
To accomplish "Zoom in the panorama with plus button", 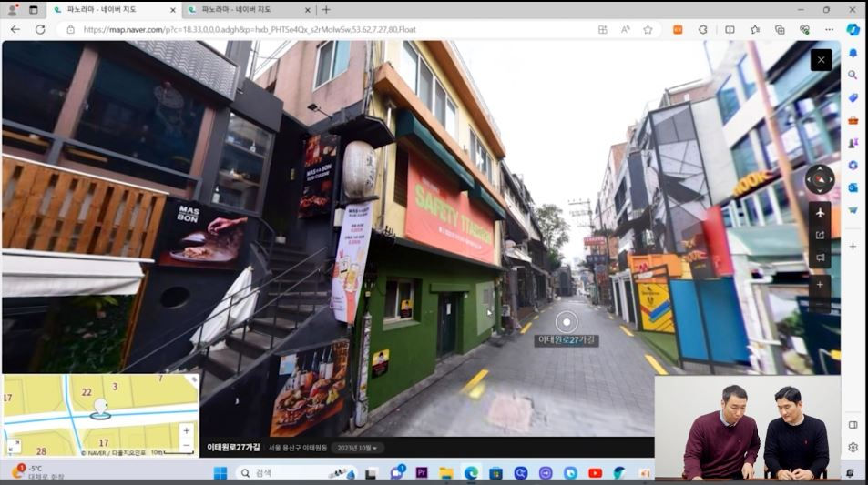I will 820,285.
